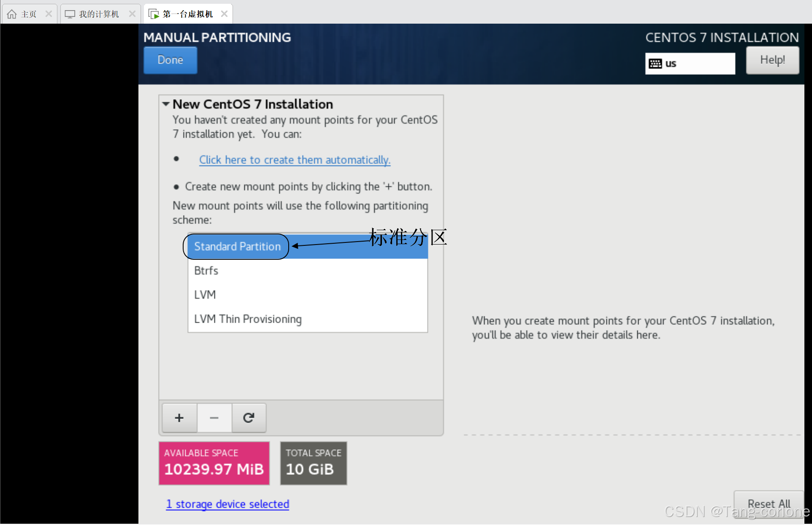Choose Btrfs partitioning scheme
The image size is (812, 525).
point(206,271)
